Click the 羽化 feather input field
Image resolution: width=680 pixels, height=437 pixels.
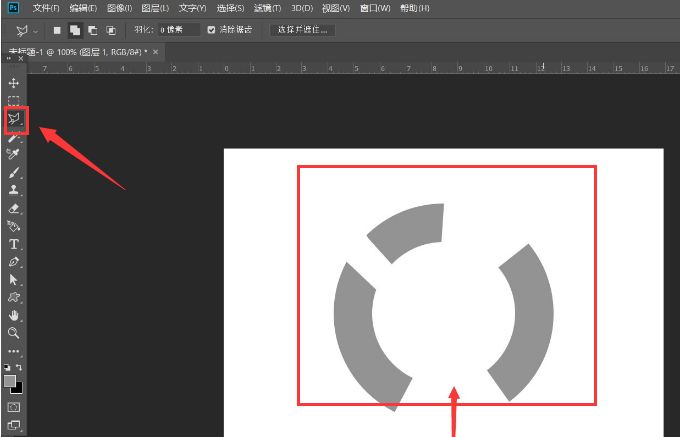180,30
